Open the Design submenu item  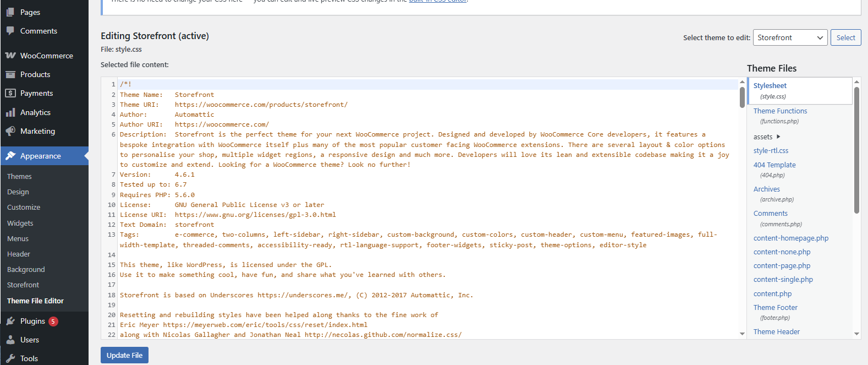tap(18, 192)
